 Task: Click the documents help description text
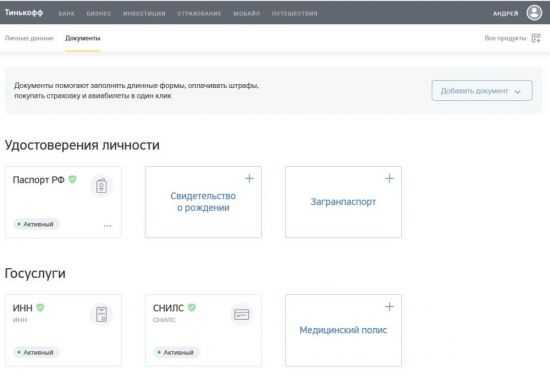coord(136,90)
